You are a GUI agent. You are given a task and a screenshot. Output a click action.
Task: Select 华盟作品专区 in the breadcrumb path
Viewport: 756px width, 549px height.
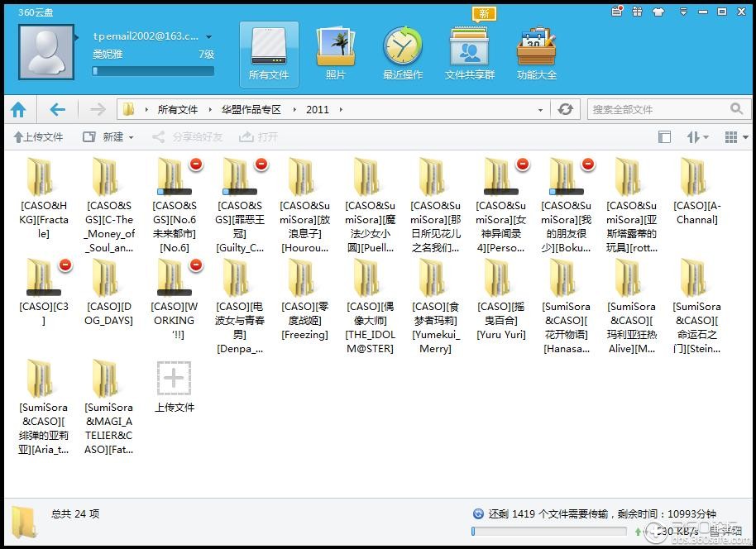[x=251, y=109]
